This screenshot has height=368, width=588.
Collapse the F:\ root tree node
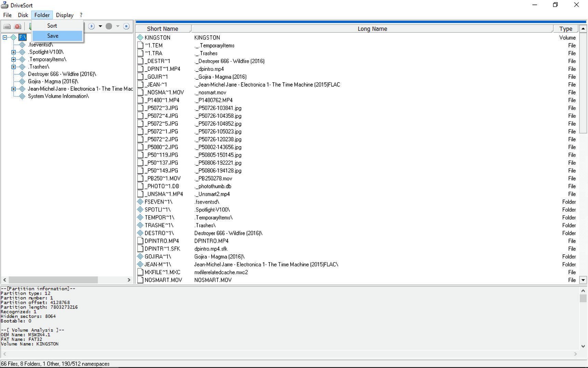pyautogui.click(x=5, y=37)
